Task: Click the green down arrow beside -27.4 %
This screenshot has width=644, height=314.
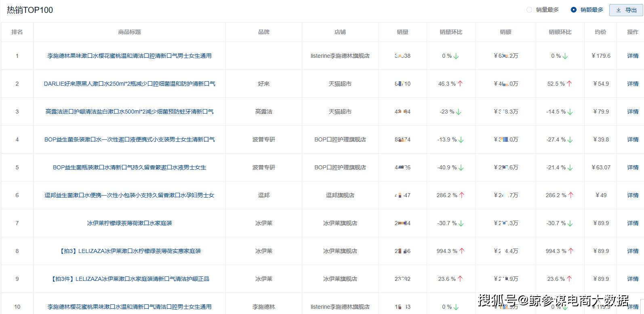Action: click(570, 140)
